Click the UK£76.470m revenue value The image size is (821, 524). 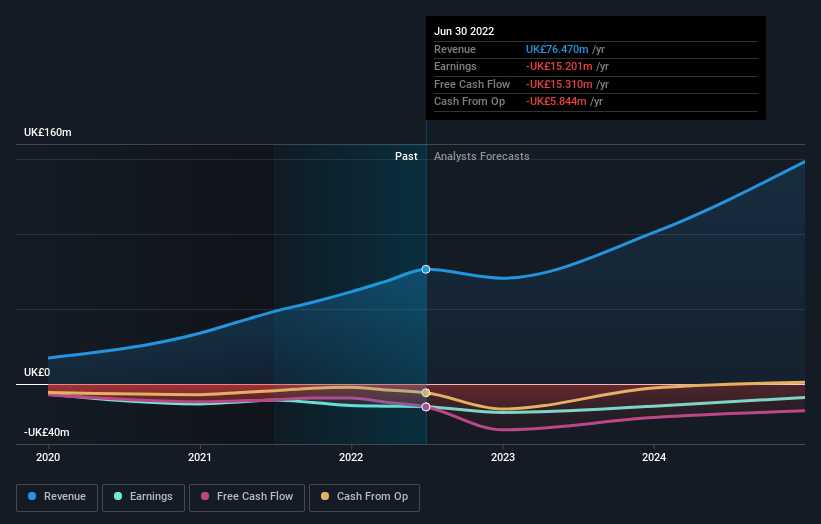click(557, 49)
